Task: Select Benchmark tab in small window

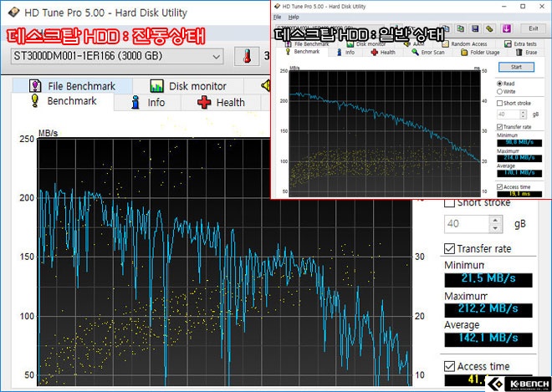Action: point(302,52)
